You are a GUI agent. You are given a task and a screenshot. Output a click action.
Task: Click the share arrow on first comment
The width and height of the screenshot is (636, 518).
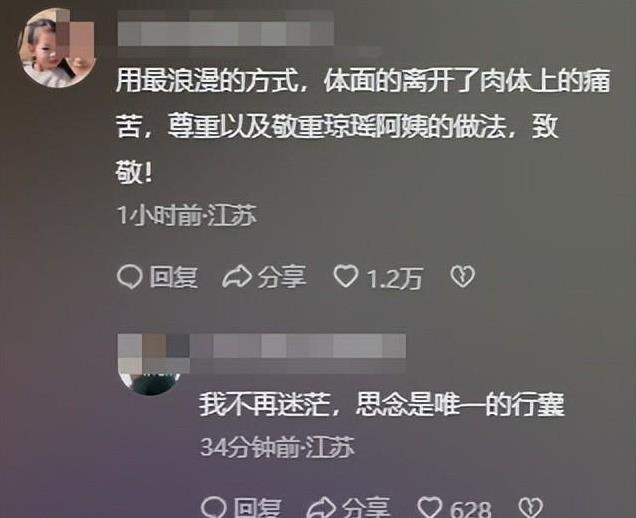click(237, 277)
